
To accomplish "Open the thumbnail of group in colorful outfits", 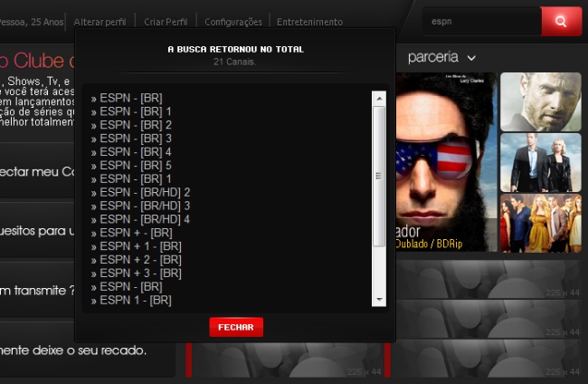I will coord(541,223).
